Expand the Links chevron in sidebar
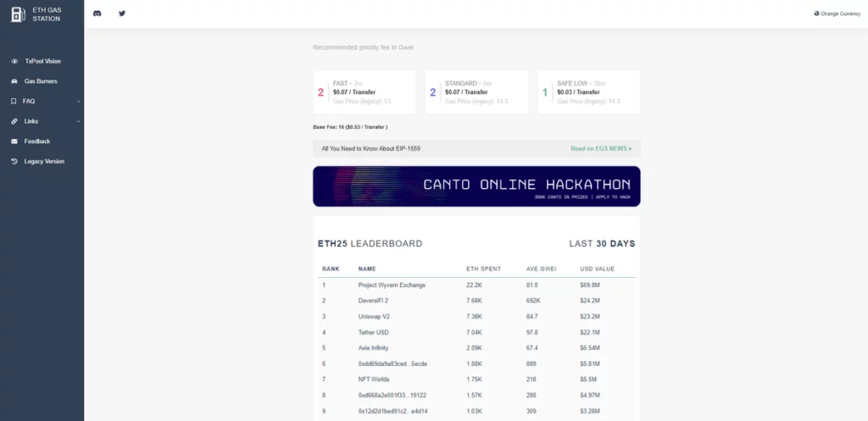Image resolution: width=868 pixels, height=421 pixels. (78, 121)
